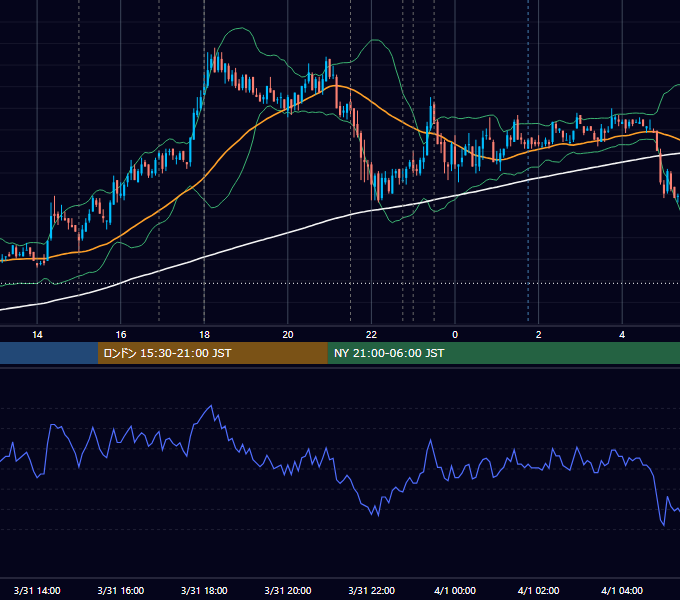Click the '3/31 16:00' time axis label

click(x=121, y=590)
